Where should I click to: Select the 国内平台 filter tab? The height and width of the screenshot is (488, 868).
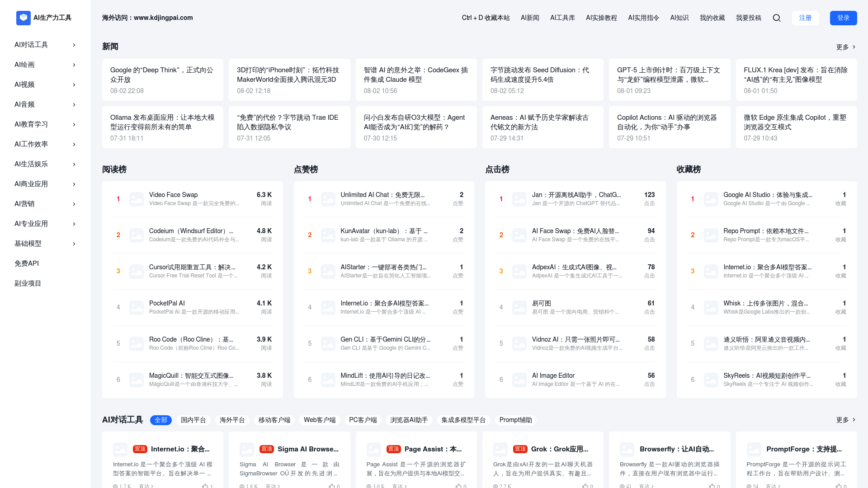coord(193,420)
